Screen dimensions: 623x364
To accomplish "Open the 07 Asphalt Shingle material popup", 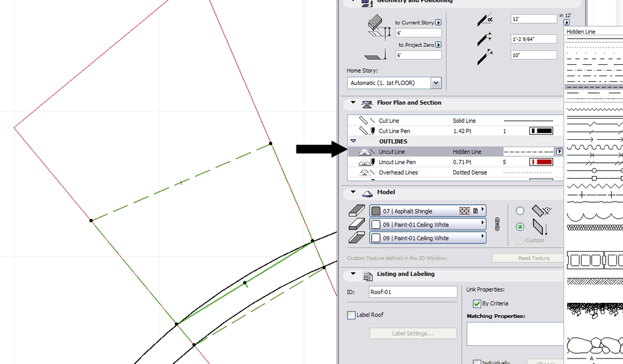I will pyautogui.click(x=428, y=210).
